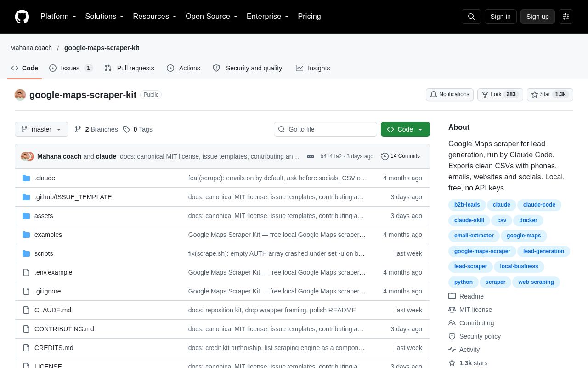Click the clock history icon by 14 Commits
The height and width of the screenshot is (368, 588).
pyautogui.click(x=385, y=156)
